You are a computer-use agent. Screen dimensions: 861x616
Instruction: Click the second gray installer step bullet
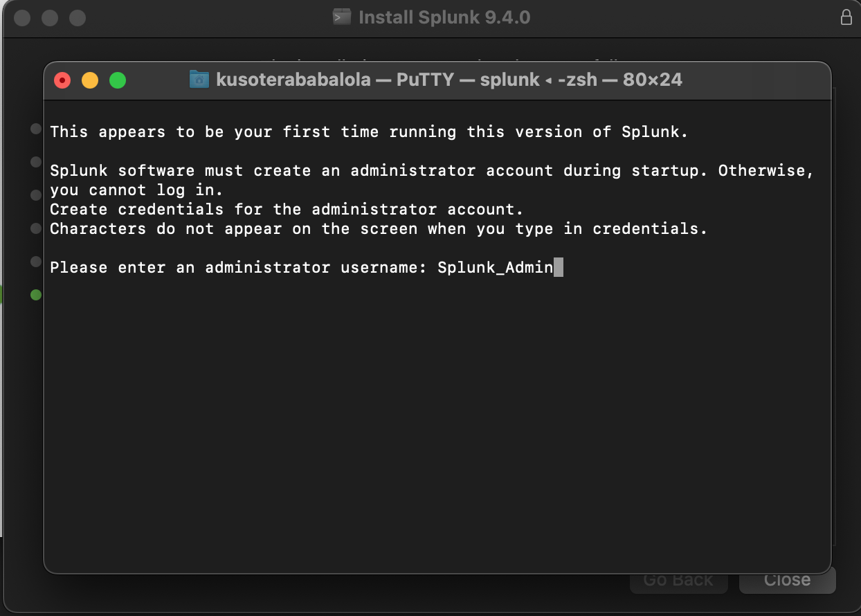pos(36,162)
